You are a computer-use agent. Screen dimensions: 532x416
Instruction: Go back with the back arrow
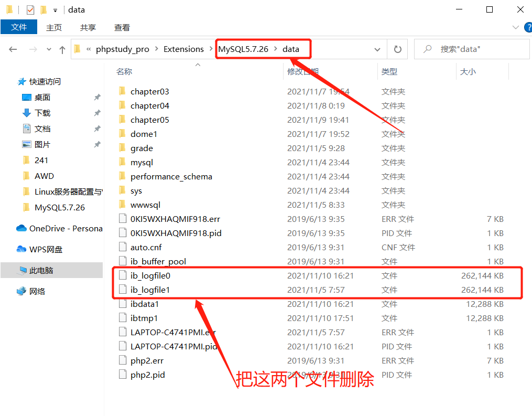click(x=13, y=50)
